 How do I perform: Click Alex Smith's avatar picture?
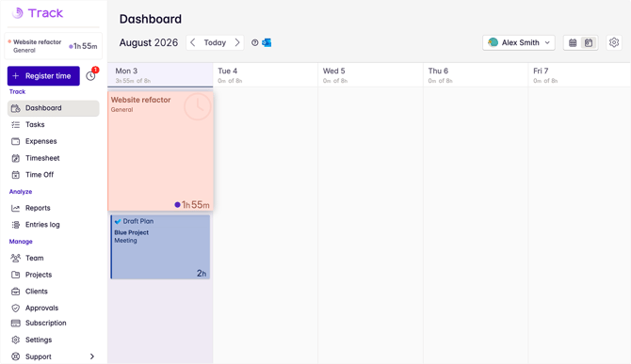[x=493, y=42]
